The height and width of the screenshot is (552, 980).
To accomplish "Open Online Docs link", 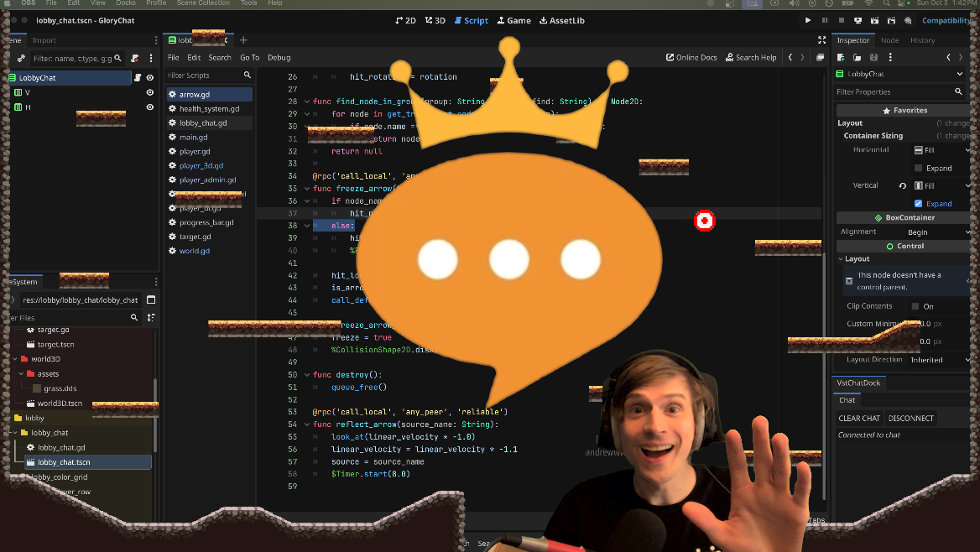I will tap(691, 58).
